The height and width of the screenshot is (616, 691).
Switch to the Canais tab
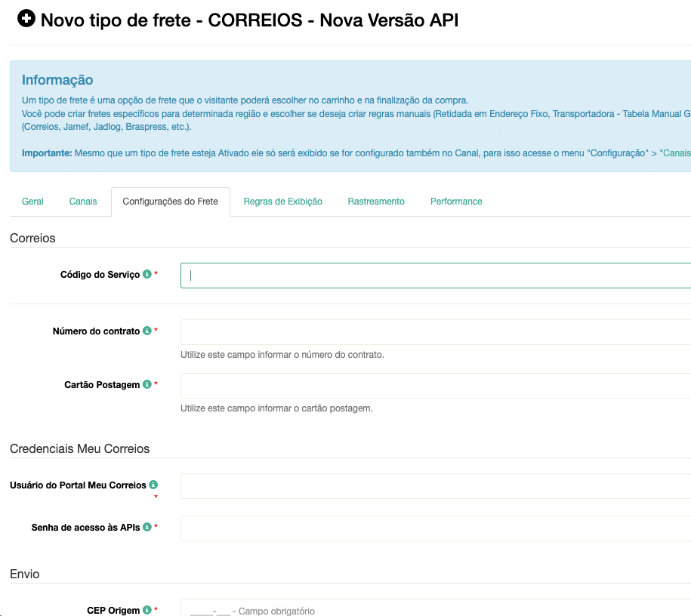(83, 202)
